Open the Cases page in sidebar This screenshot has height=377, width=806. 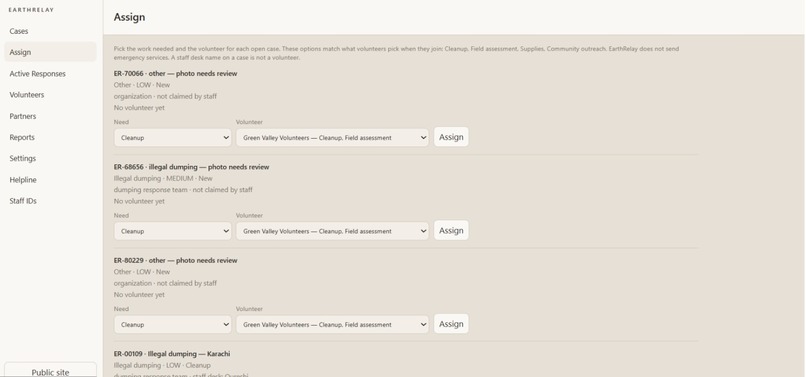point(50,31)
